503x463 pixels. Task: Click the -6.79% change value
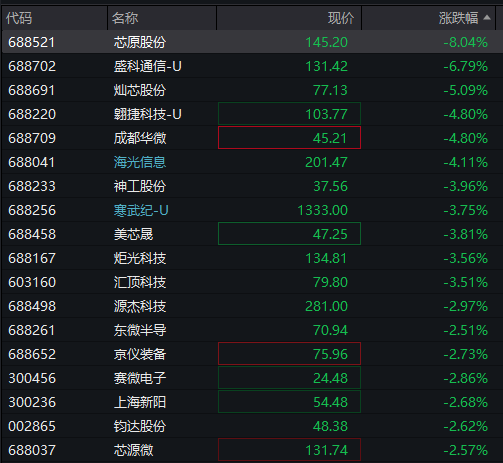[x=465, y=66]
